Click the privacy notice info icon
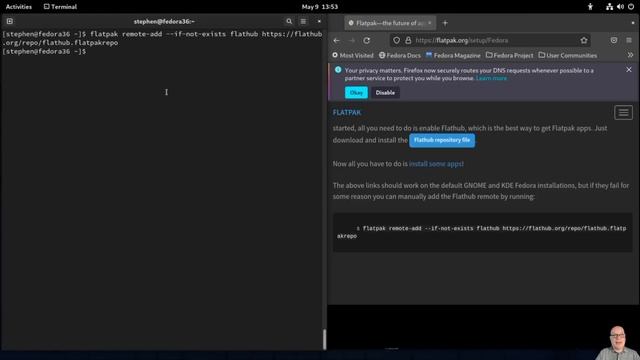 [x=338, y=70]
